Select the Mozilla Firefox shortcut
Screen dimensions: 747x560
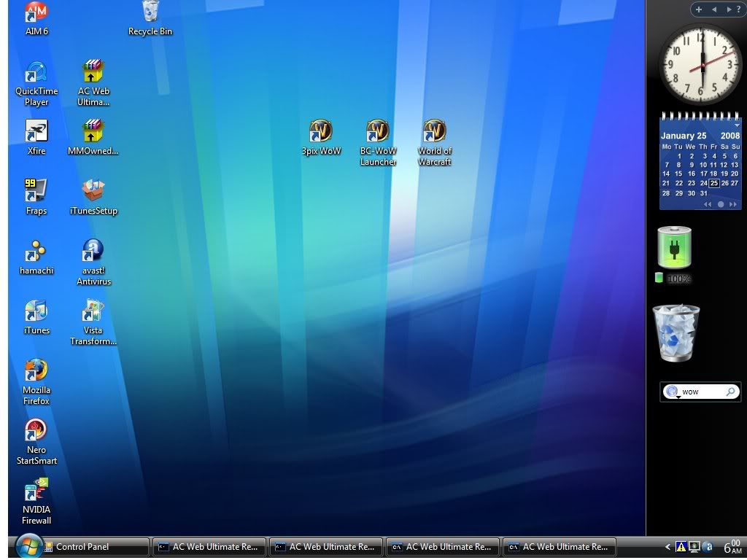36,382
